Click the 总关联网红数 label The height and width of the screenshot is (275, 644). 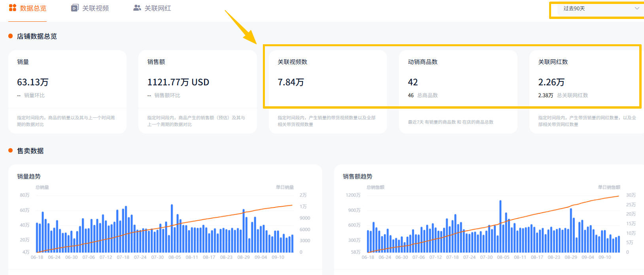click(x=572, y=95)
